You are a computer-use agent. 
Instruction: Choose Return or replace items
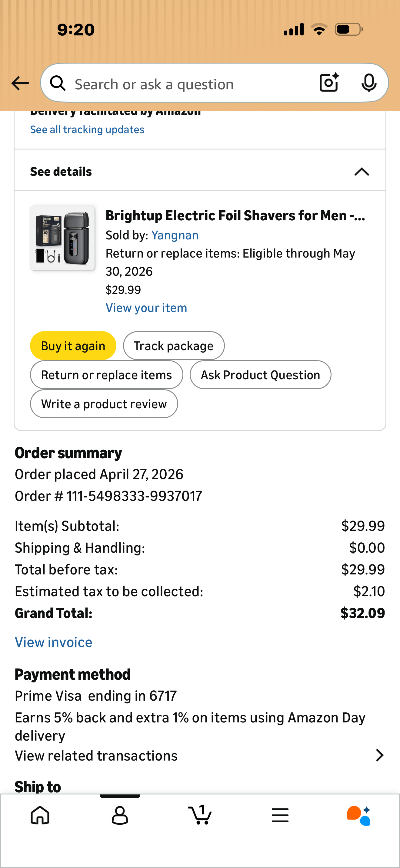click(107, 375)
